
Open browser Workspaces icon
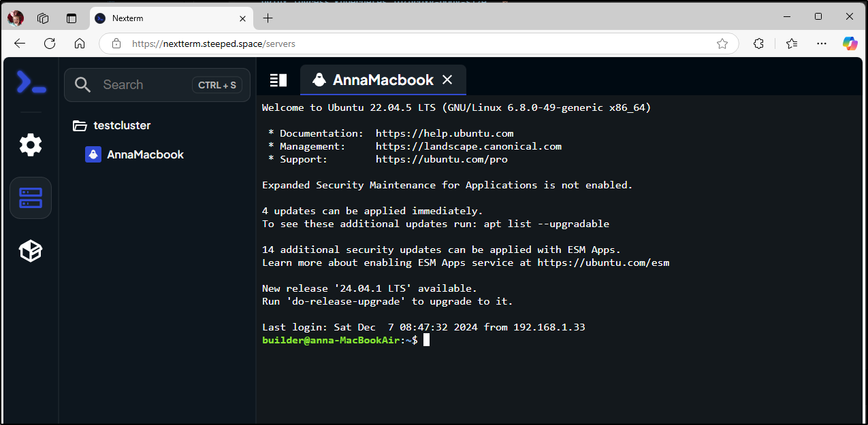pyautogui.click(x=43, y=18)
